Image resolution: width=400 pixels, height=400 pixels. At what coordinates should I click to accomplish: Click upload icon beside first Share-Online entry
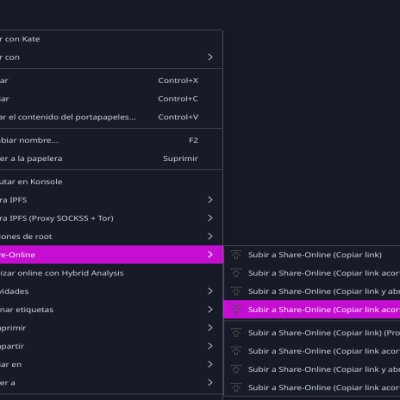[236, 255]
